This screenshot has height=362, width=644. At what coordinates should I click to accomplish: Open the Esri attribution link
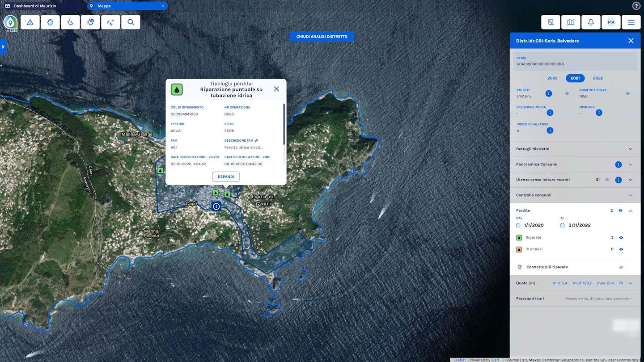(496, 360)
